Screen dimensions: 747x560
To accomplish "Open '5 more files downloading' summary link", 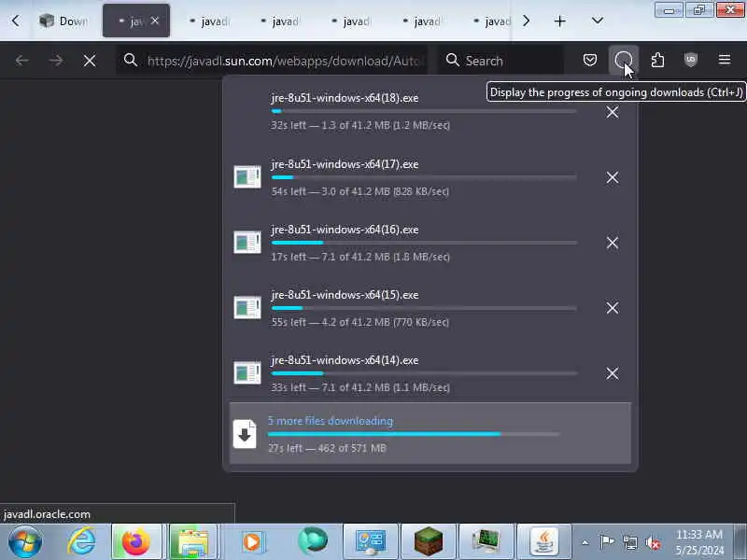I will [331, 421].
